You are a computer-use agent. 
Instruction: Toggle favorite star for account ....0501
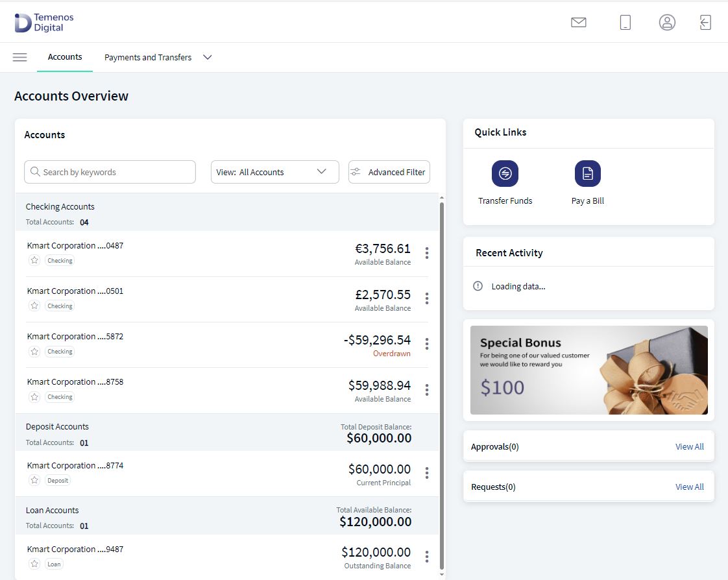click(x=34, y=306)
